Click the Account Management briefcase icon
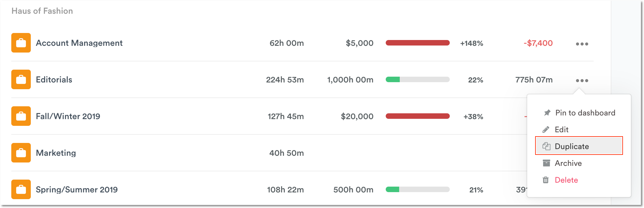 pyautogui.click(x=21, y=43)
